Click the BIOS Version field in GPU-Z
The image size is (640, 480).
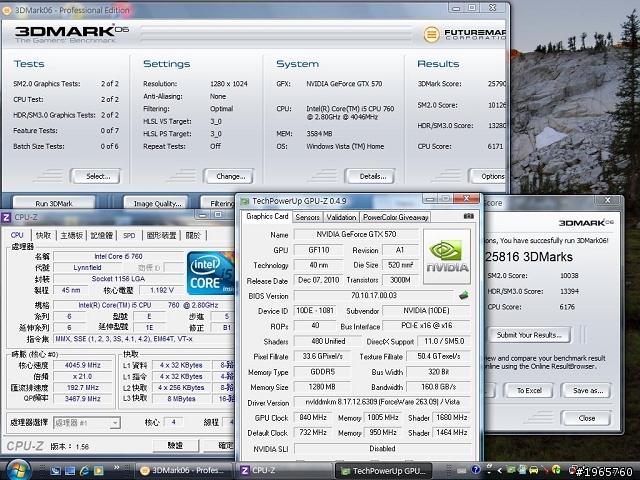click(x=374, y=295)
